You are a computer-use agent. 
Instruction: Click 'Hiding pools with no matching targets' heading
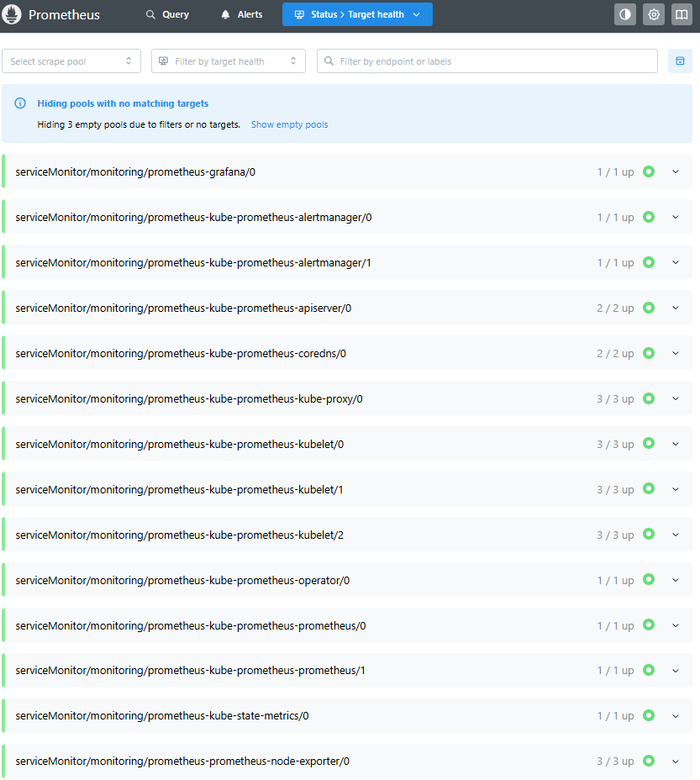point(123,103)
